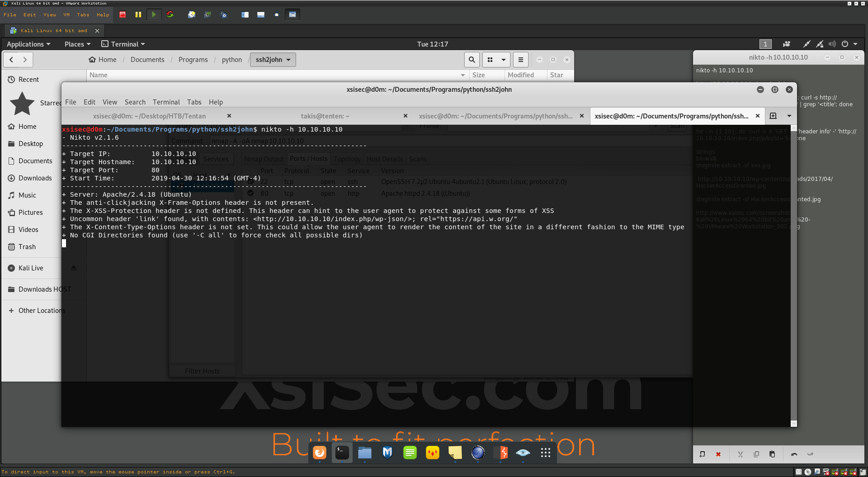Launch Metasploit from the dock
Viewport: 868px width, 477px height.
387,453
